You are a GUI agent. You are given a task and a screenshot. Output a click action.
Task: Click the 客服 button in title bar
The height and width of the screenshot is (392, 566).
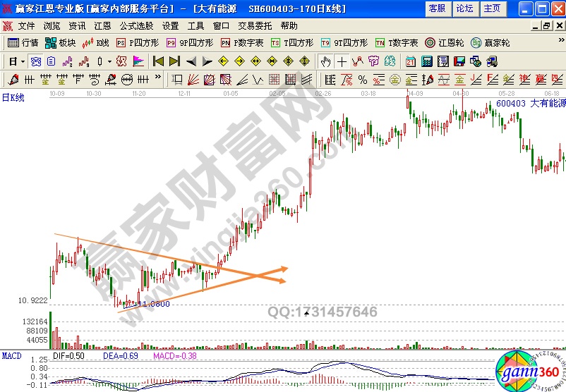pyautogui.click(x=438, y=8)
